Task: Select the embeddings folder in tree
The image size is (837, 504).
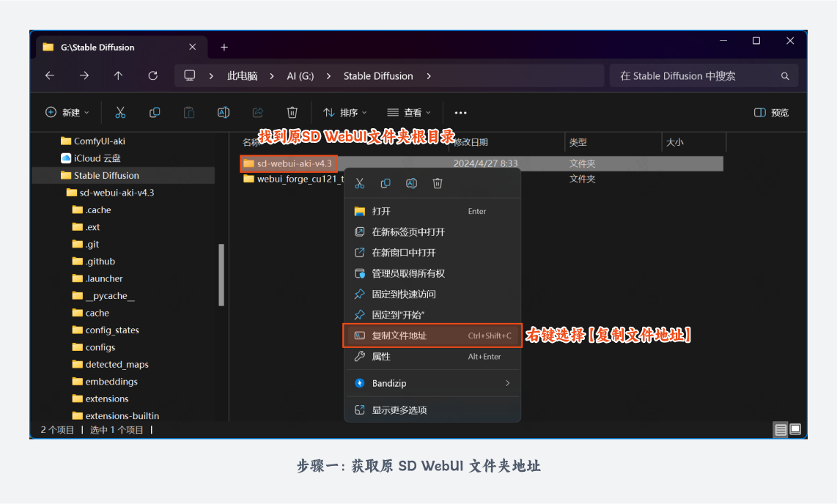Action: pyautogui.click(x=105, y=382)
